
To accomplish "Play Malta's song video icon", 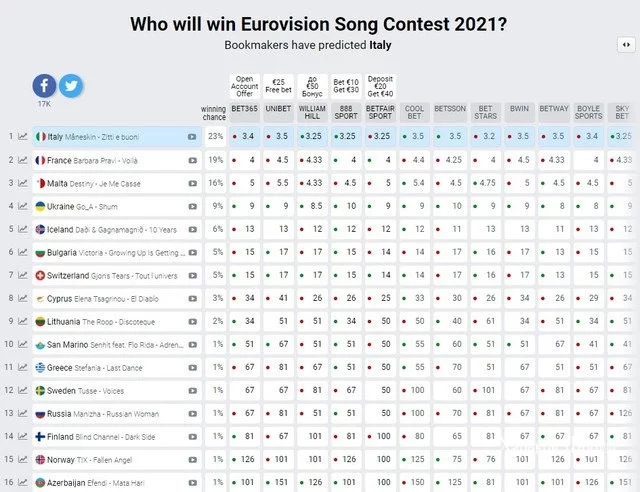I will coord(192,183).
